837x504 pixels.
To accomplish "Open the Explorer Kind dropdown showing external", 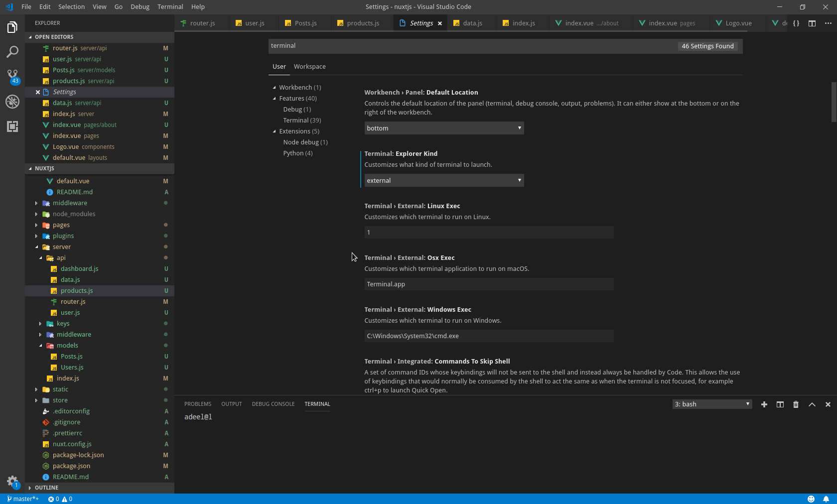I will point(444,180).
